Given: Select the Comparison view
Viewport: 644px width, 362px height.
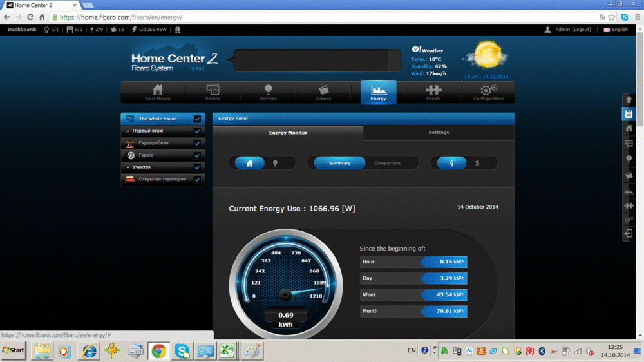Looking at the screenshot, I should coord(387,163).
